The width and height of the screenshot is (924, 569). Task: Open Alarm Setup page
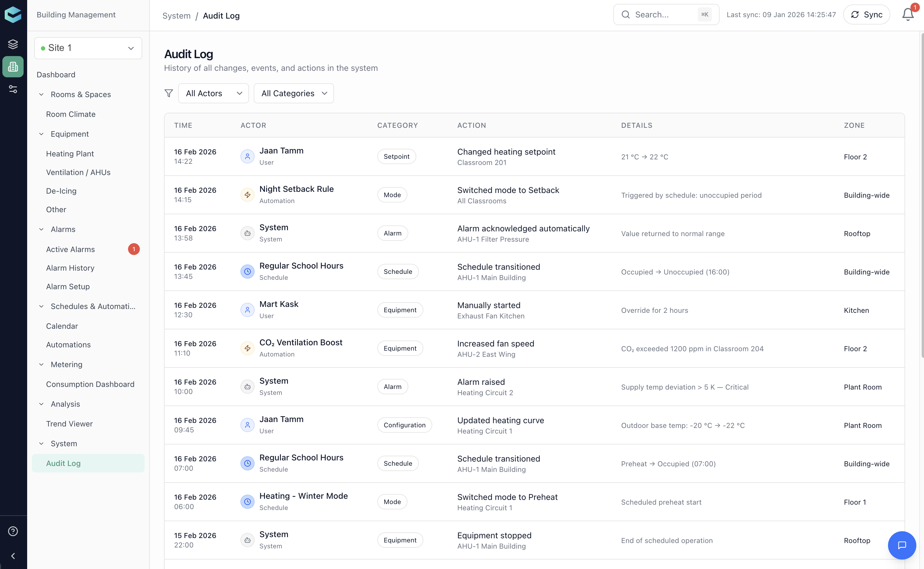(x=68, y=286)
